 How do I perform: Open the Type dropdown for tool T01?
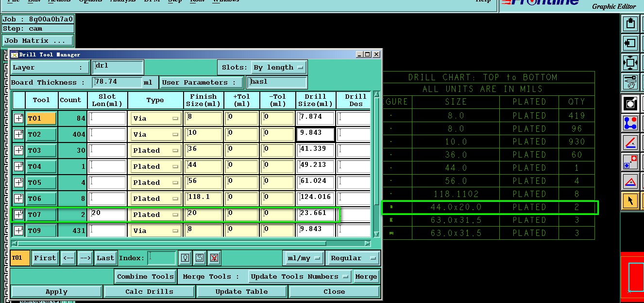coord(156,118)
